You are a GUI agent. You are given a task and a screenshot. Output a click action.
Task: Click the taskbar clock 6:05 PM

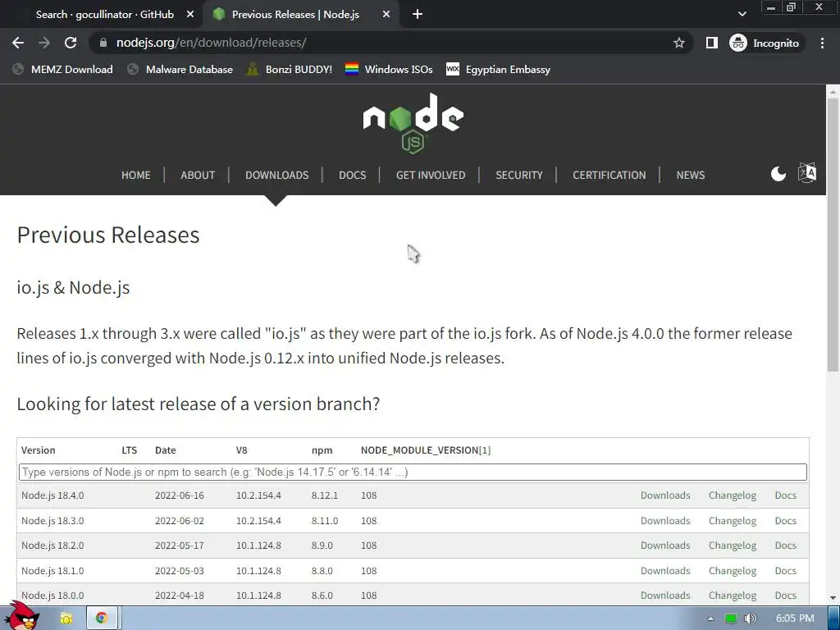[x=794, y=619]
